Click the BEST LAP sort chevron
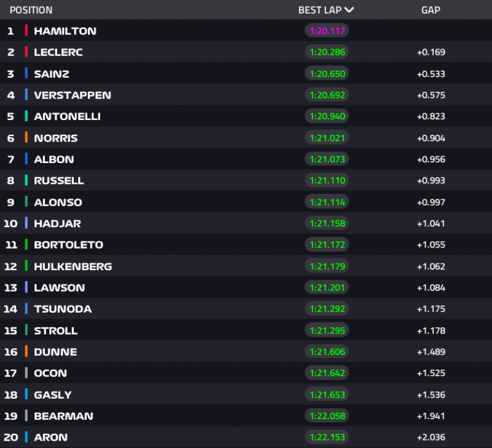 click(x=349, y=10)
